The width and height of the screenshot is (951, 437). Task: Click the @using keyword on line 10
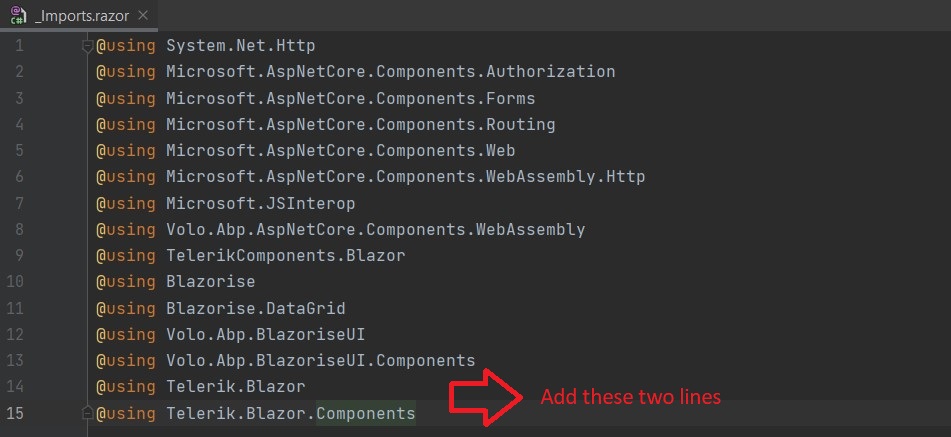[126, 281]
